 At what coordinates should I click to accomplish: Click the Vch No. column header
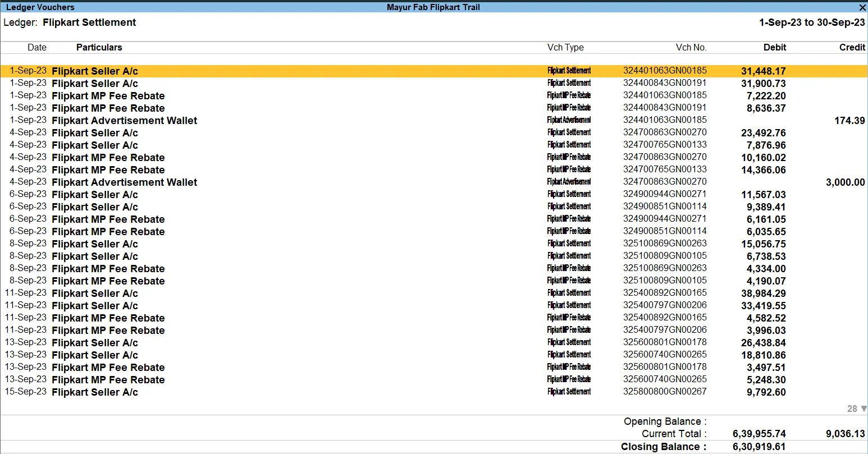click(691, 48)
